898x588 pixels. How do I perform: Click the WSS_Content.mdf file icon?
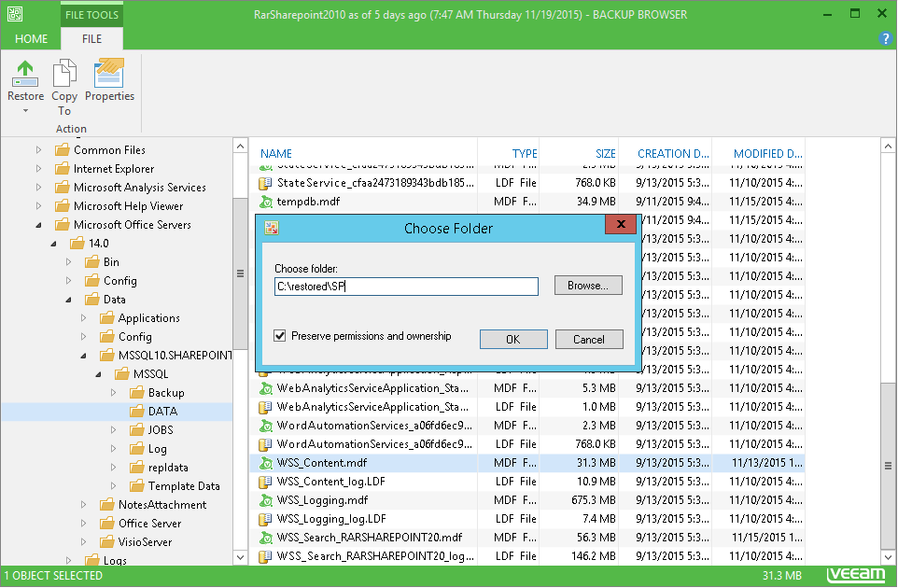coord(265,463)
